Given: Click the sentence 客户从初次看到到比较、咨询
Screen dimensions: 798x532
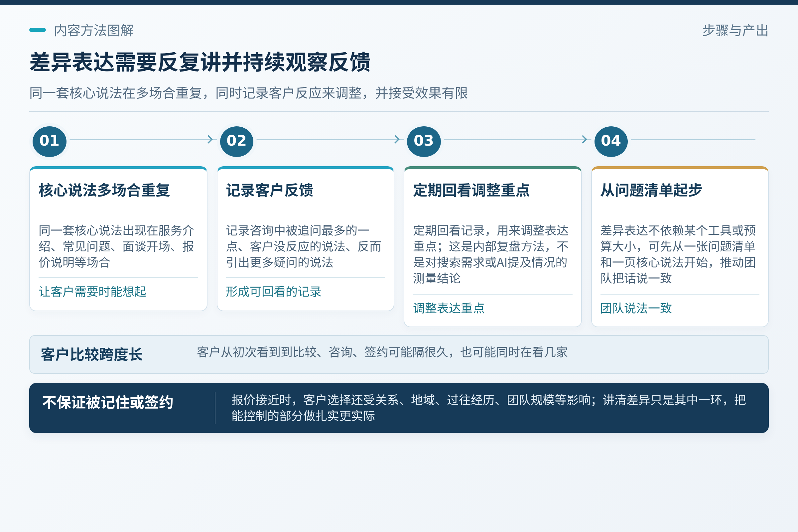Looking at the screenshot, I should pos(382,352).
